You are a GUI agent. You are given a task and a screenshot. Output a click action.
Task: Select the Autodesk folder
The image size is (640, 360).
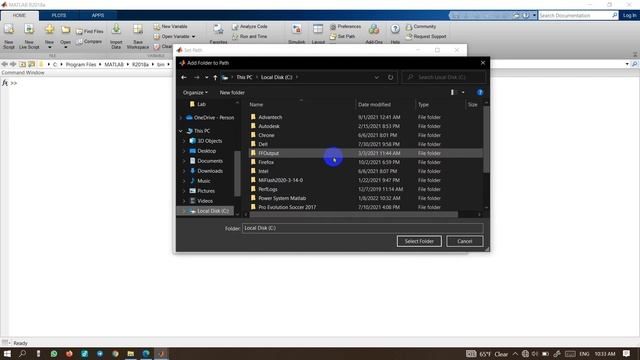coord(269,126)
